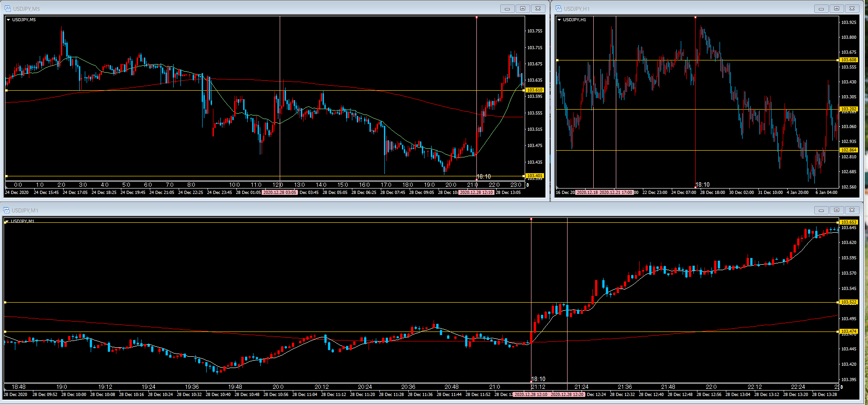Image resolution: width=868 pixels, height=405 pixels.
Task: Click the 103.401 price label in M5 chart
Action: pyautogui.click(x=535, y=175)
